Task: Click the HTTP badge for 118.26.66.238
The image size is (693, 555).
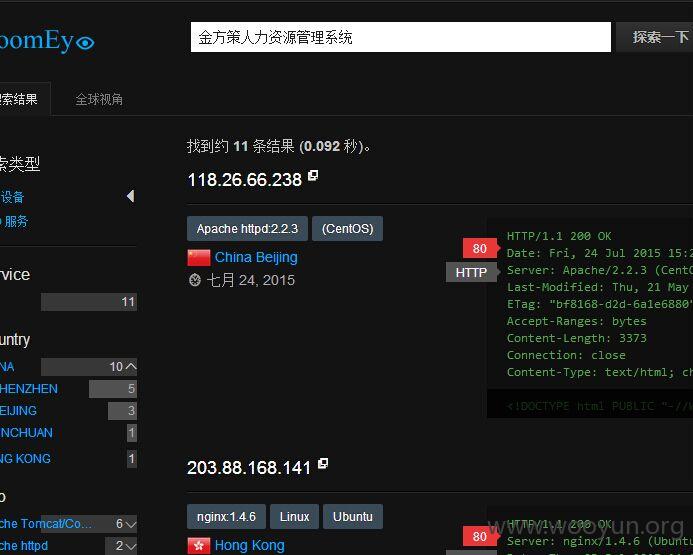Action: [x=471, y=272]
